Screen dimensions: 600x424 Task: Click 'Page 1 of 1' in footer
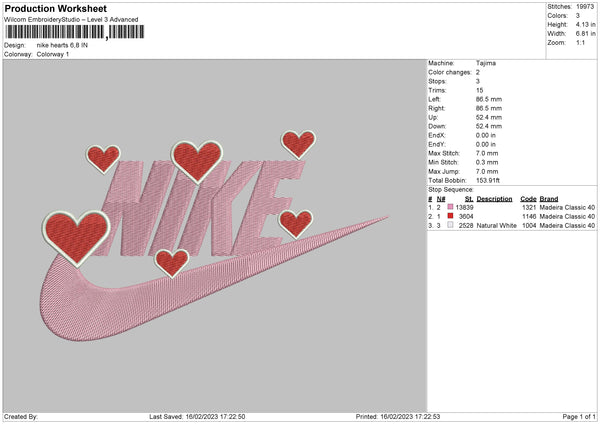tap(579, 416)
